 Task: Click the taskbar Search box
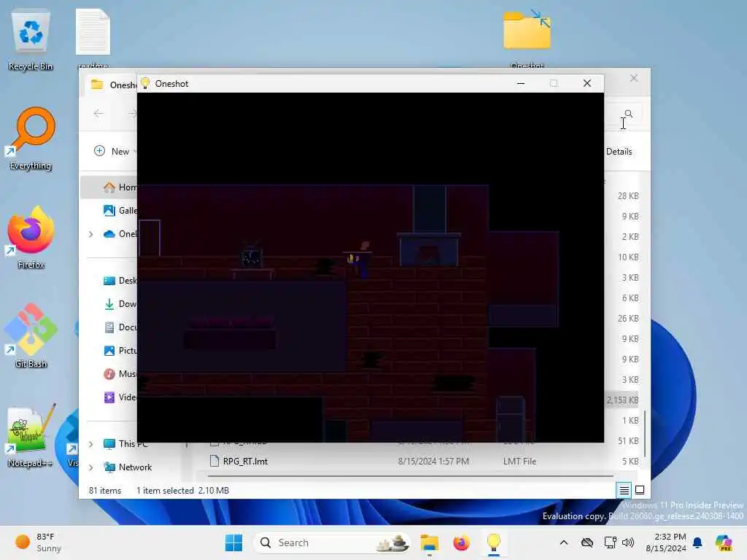(332, 542)
